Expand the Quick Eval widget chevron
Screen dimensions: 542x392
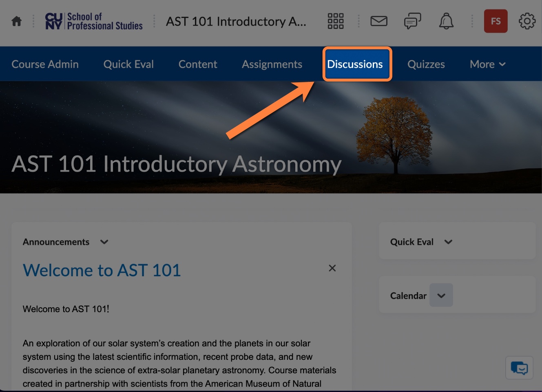click(448, 242)
